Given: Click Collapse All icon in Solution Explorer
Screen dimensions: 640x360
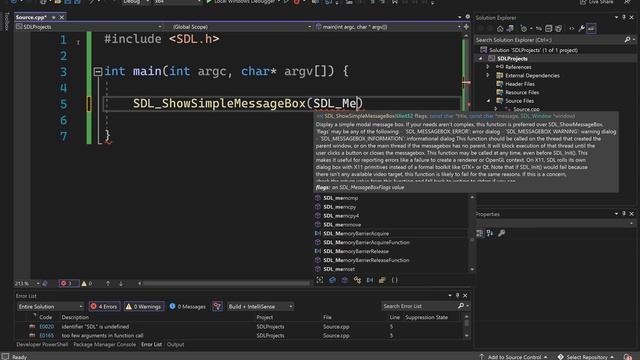Looking at the screenshot, I should point(549,29).
